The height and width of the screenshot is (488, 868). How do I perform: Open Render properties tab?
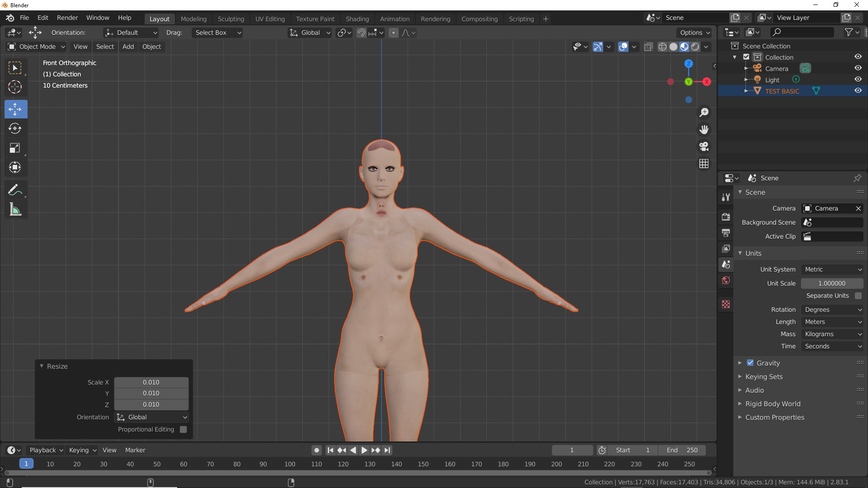(x=726, y=217)
